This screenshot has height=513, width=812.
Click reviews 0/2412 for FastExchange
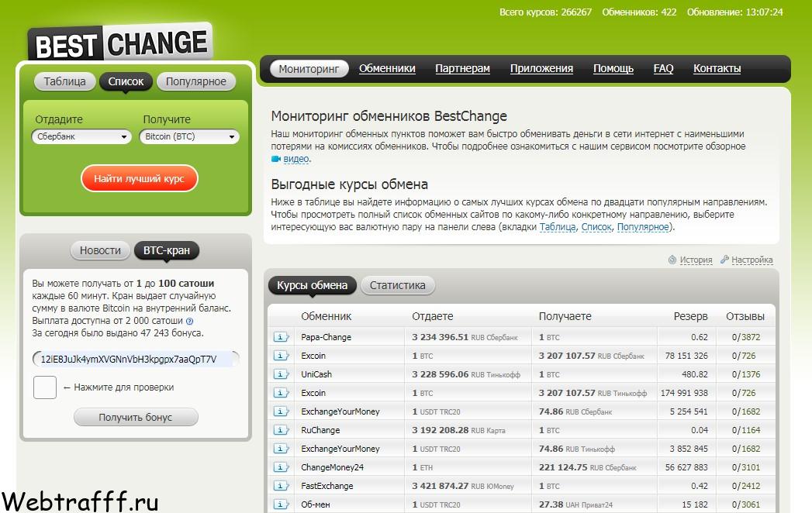pos(746,486)
